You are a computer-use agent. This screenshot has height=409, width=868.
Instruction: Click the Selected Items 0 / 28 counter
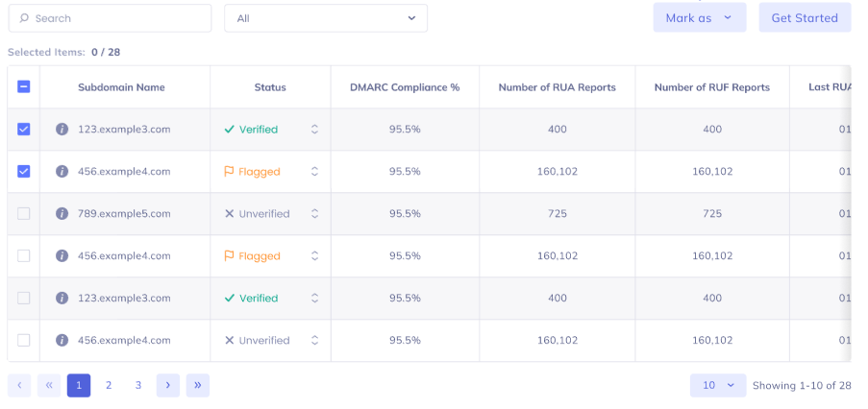click(x=63, y=53)
